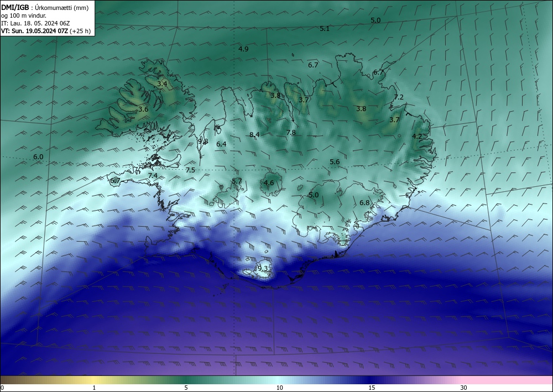Click the 30 label on the color scale
This screenshot has height=392, width=553.
(x=464, y=388)
